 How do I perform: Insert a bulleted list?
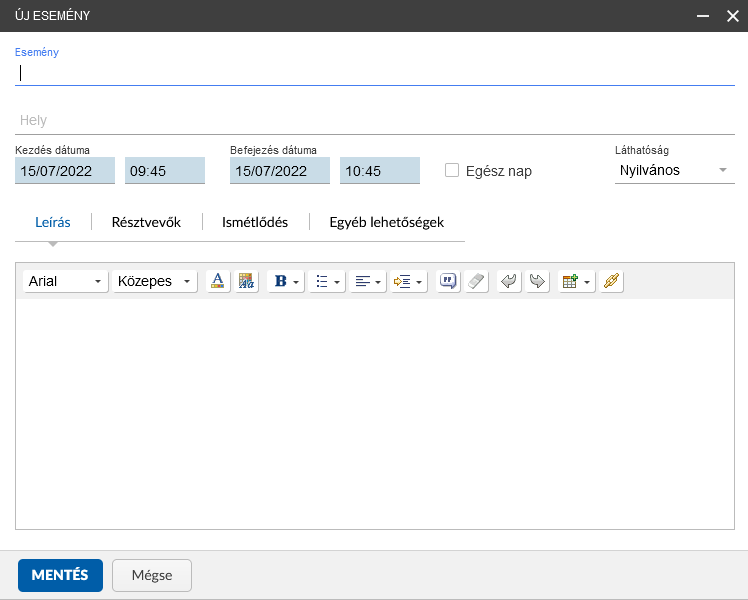click(x=322, y=281)
